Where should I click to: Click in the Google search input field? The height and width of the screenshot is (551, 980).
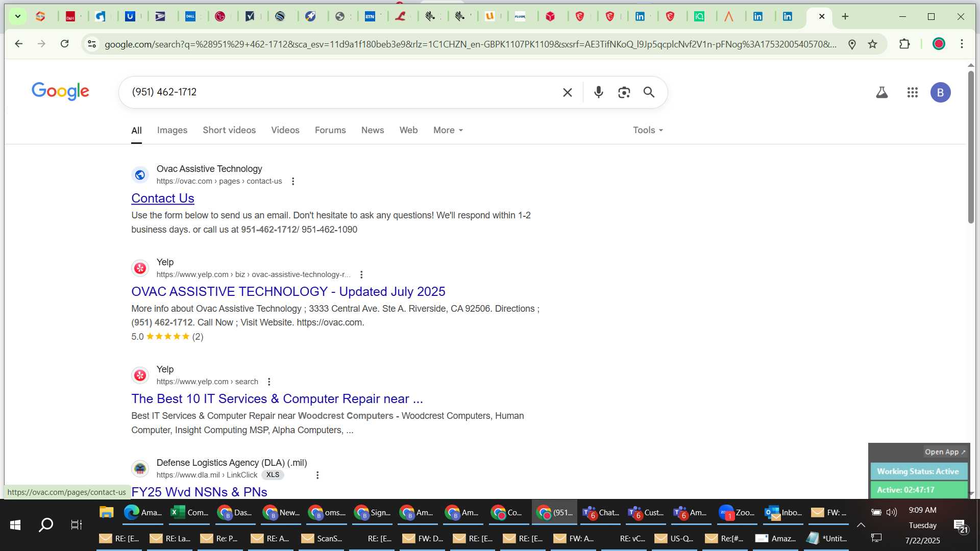pos(342,92)
